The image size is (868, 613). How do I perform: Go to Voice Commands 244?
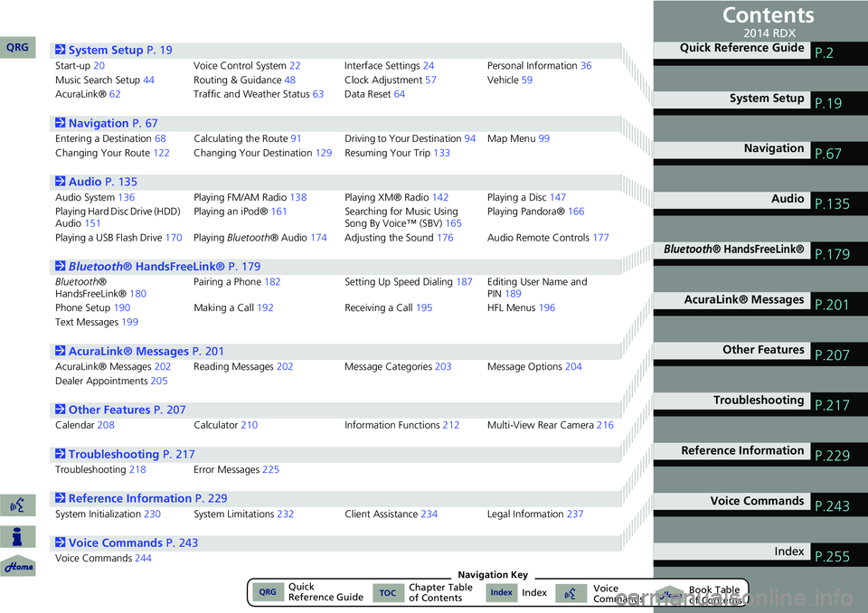click(x=103, y=558)
